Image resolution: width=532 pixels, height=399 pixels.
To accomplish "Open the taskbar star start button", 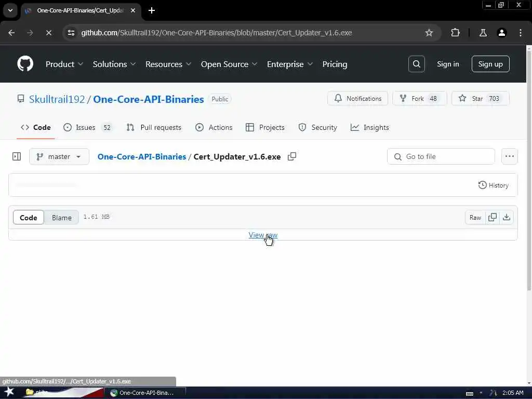I will click(x=9, y=392).
